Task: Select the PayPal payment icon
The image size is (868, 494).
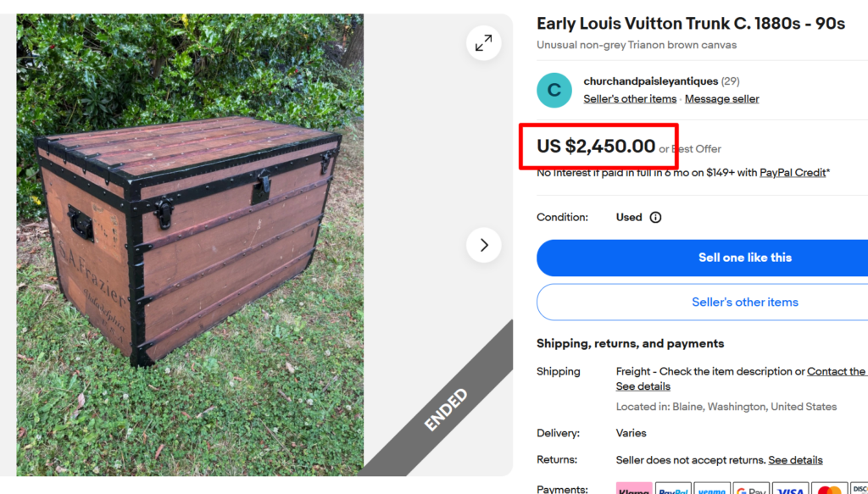Action: point(672,489)
